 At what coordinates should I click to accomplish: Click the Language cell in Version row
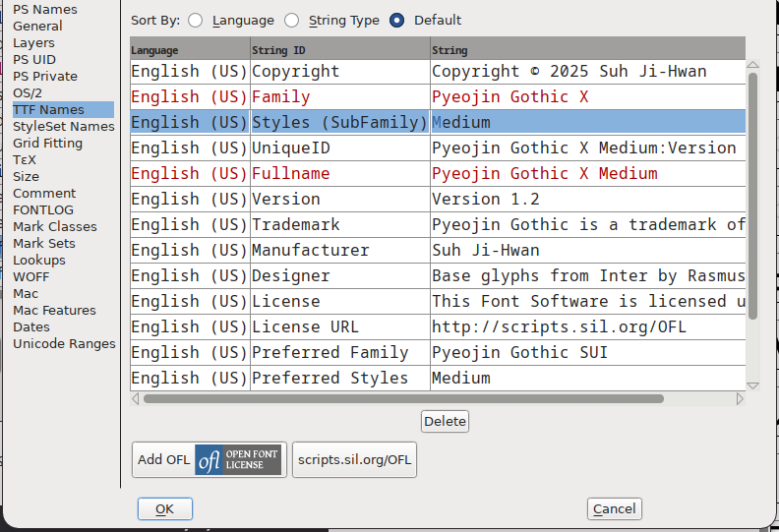[190, 200]
